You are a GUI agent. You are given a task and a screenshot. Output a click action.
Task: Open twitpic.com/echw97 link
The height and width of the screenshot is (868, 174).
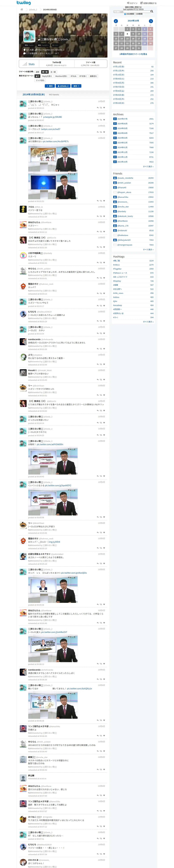coord(51,129)
